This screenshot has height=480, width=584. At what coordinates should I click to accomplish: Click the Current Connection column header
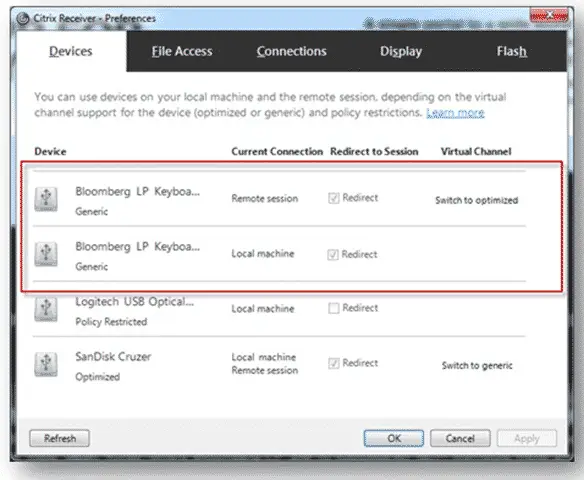[x=277, y=152]
